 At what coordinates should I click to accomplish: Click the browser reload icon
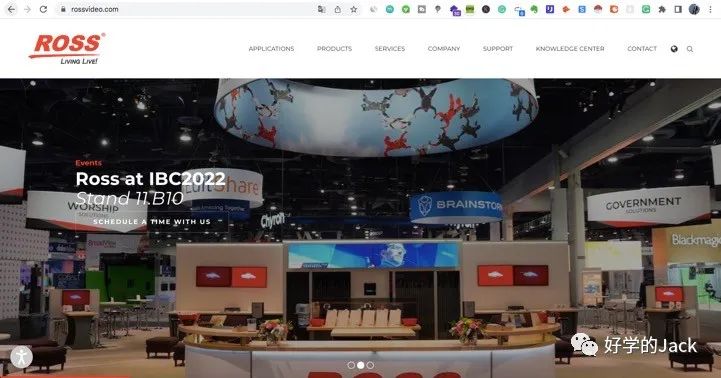43,9
